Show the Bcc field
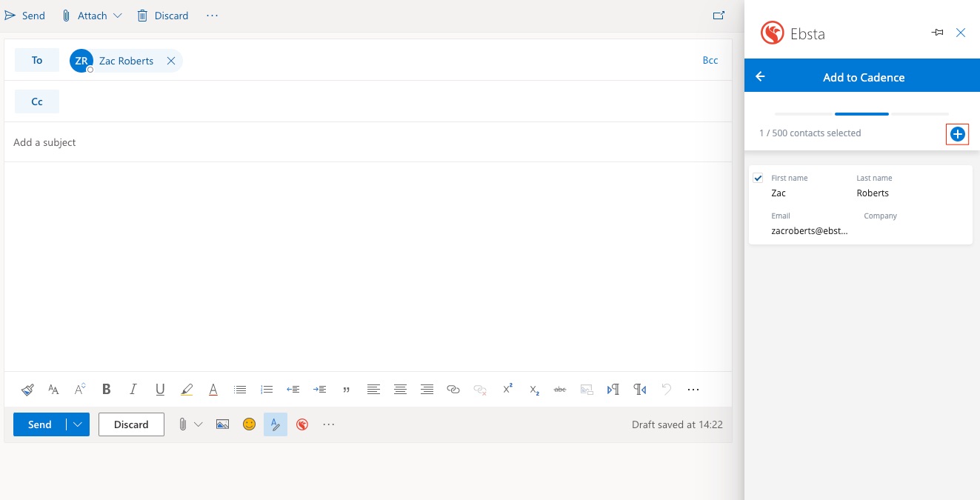Image resolution: width=980 pixels, height=500 pixels. (710, 61)
